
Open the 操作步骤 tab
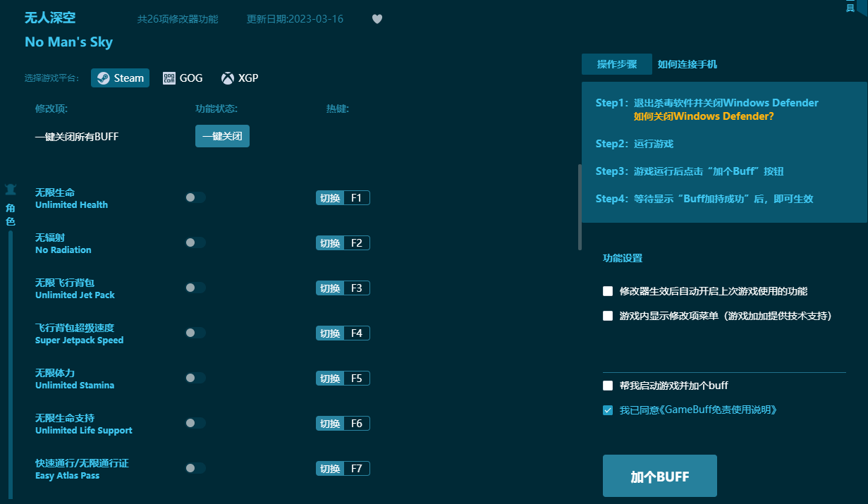[617, 64]
